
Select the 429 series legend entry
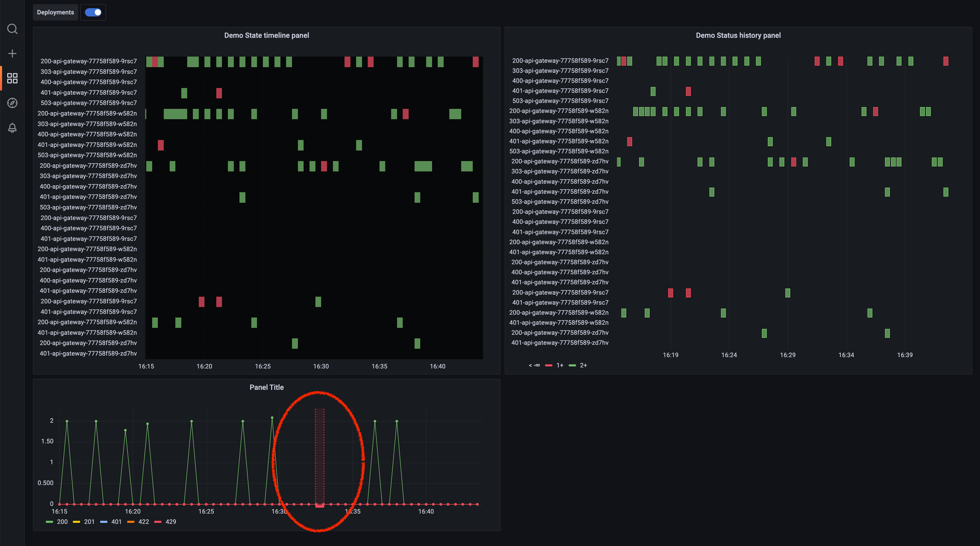click(x=170, y=522)
